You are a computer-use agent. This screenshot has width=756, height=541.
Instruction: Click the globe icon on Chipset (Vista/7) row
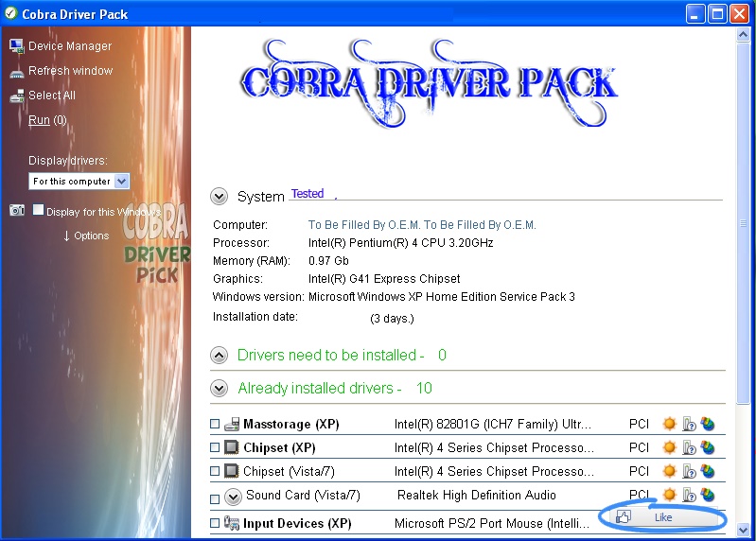(708, 471)
